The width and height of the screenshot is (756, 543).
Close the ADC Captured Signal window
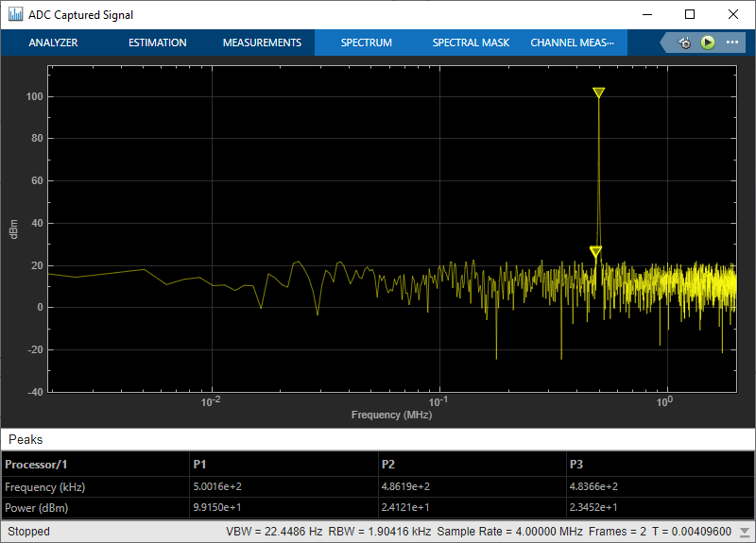coord(733,14)
